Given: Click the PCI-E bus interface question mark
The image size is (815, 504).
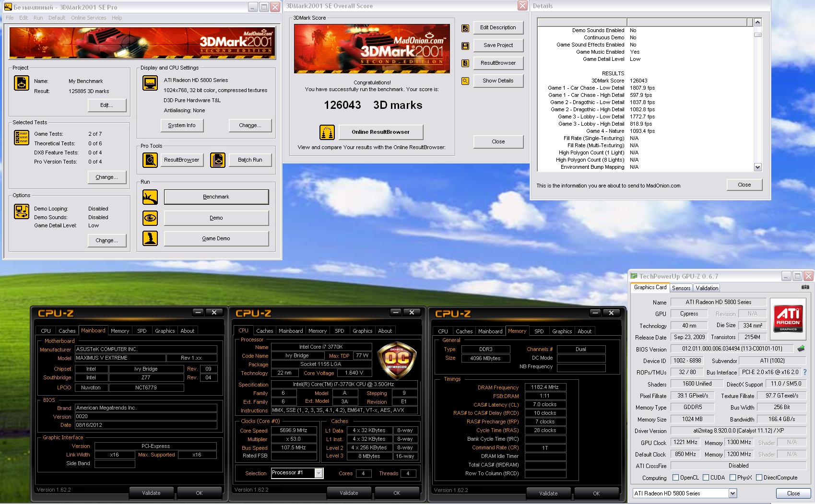Looking at the screenshot, I should click(x=805, y=372).
